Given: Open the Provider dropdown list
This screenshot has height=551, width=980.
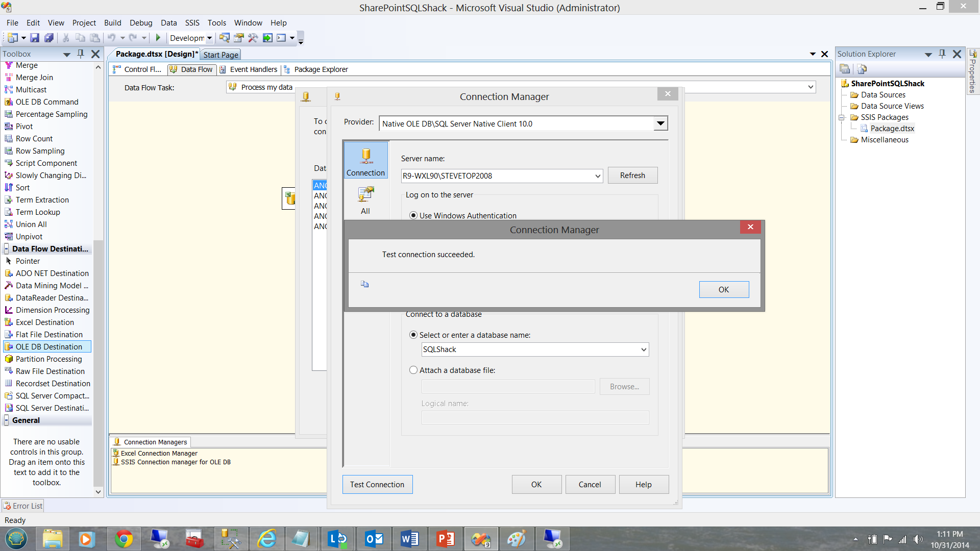Looking at the screenshot, I should click(x=660, y=123).
